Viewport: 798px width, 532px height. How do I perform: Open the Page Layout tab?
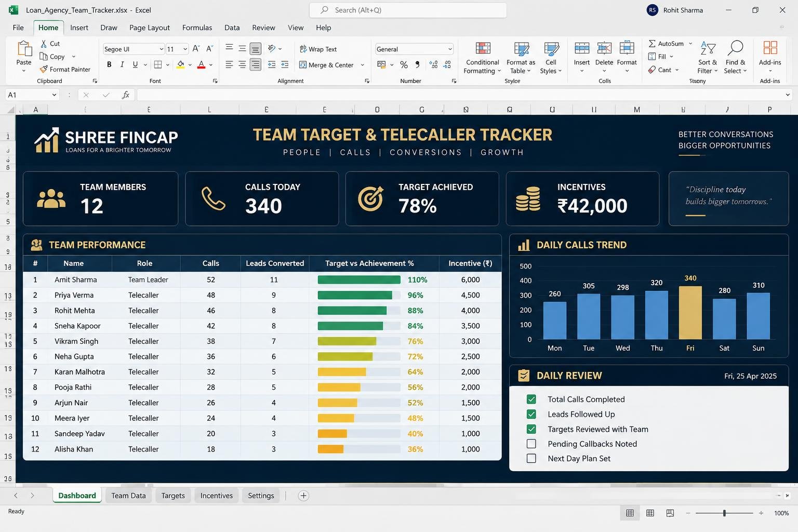click(x=150, y=28)
